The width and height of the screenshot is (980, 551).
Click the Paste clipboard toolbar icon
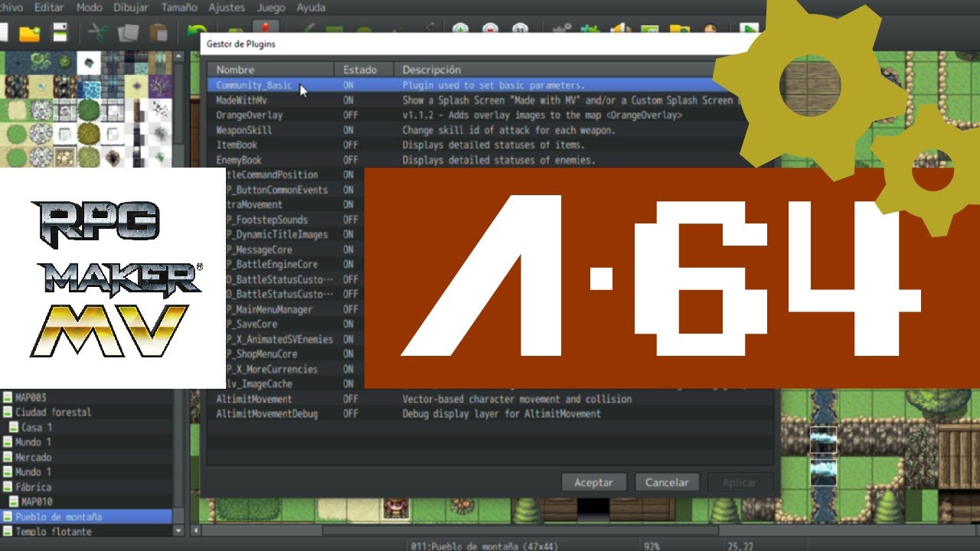158,33
